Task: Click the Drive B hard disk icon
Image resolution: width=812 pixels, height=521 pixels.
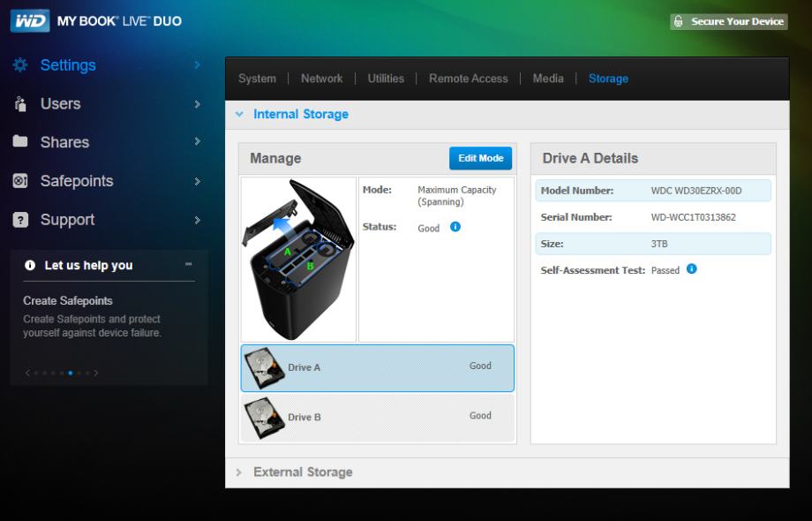Action: [264, 418]
